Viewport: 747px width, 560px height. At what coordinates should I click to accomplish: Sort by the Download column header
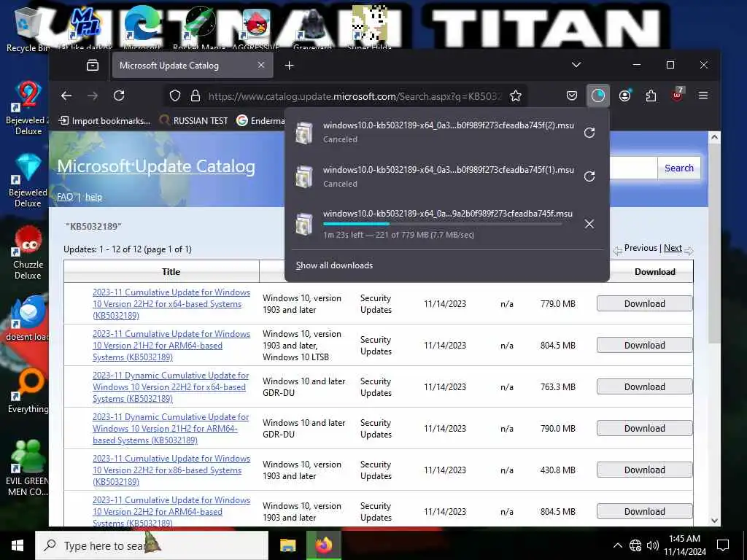click(654, 272)
